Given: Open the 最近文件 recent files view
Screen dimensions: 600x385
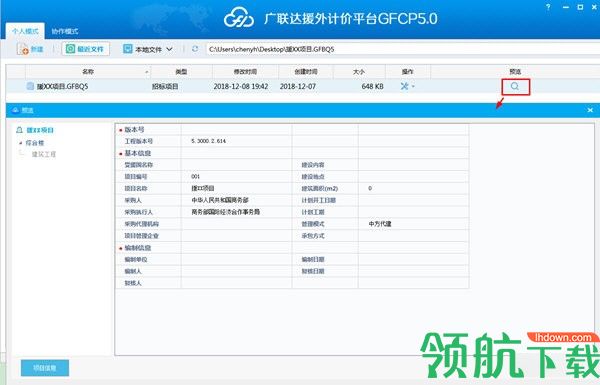Looking at the screenshot, I should pos(85,49).
